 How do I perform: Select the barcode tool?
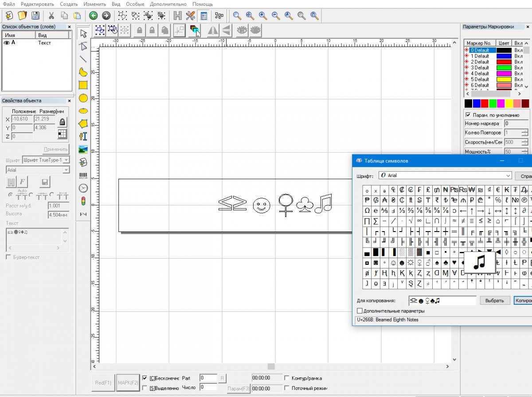[x=83, y=176]
